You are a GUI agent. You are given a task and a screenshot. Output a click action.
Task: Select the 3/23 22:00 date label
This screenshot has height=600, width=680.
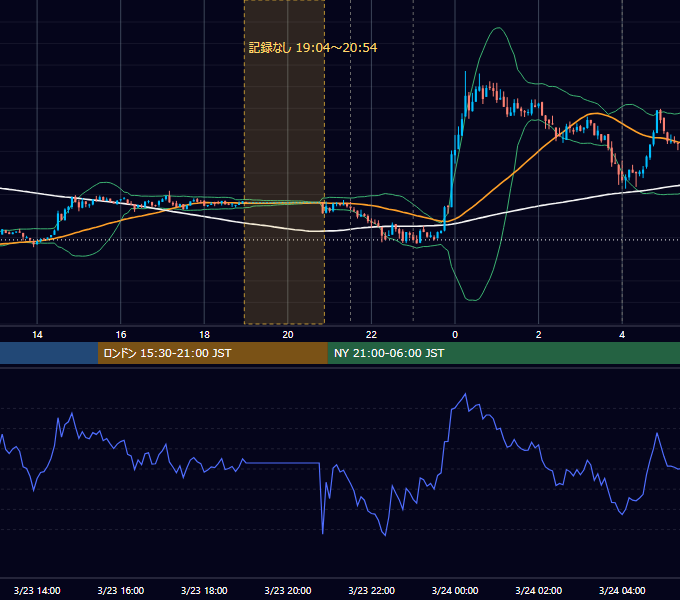click(372, 590)
